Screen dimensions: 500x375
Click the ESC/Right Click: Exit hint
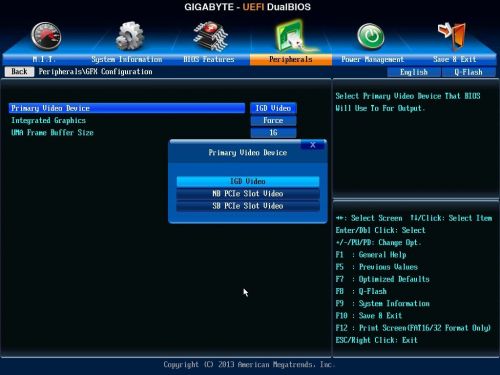tap(377, 340)
